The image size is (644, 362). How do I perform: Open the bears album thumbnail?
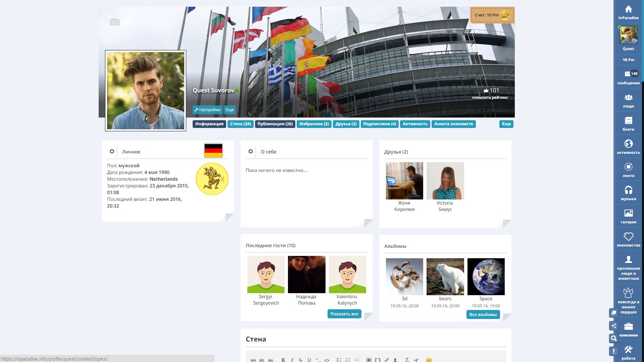[x=445, y=277]
